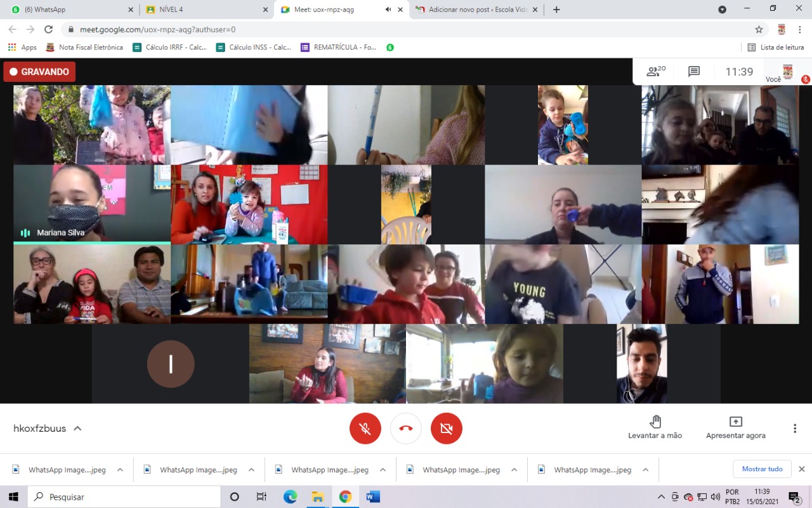Open the three-dot more options menu

point(795,429)
